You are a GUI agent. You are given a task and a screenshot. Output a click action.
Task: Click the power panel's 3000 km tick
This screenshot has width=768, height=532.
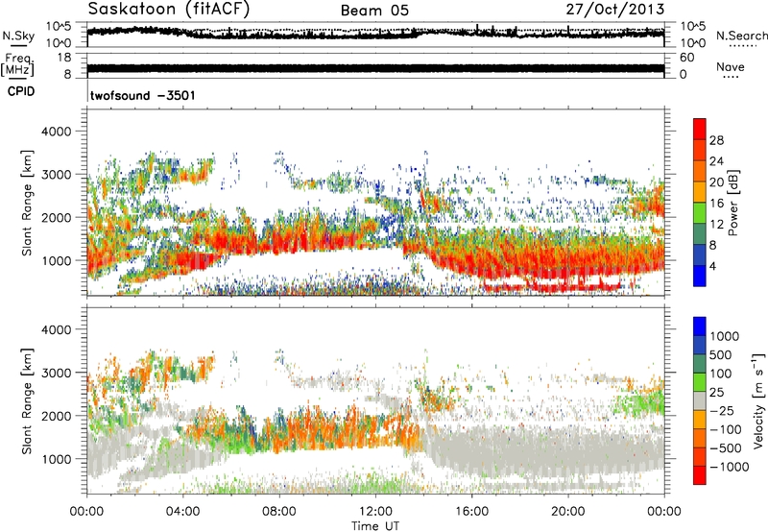57,175
